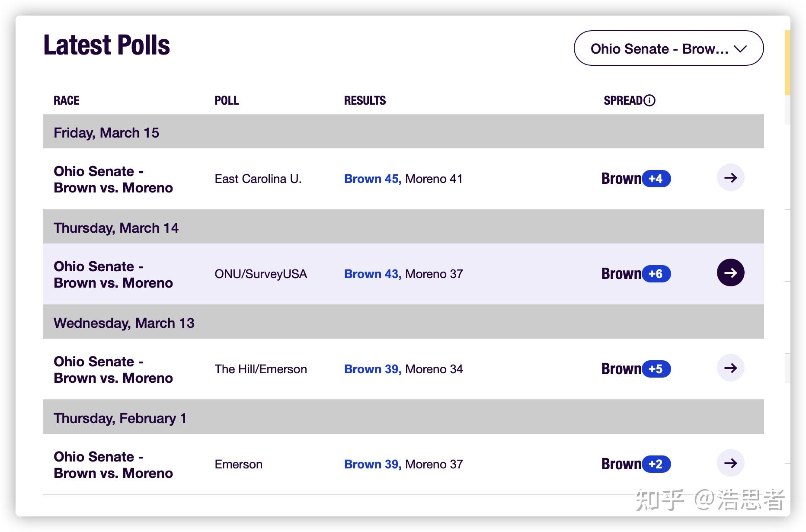Click the Spread info icon
This screenshot has height=532, width=806.
[649, 100]
